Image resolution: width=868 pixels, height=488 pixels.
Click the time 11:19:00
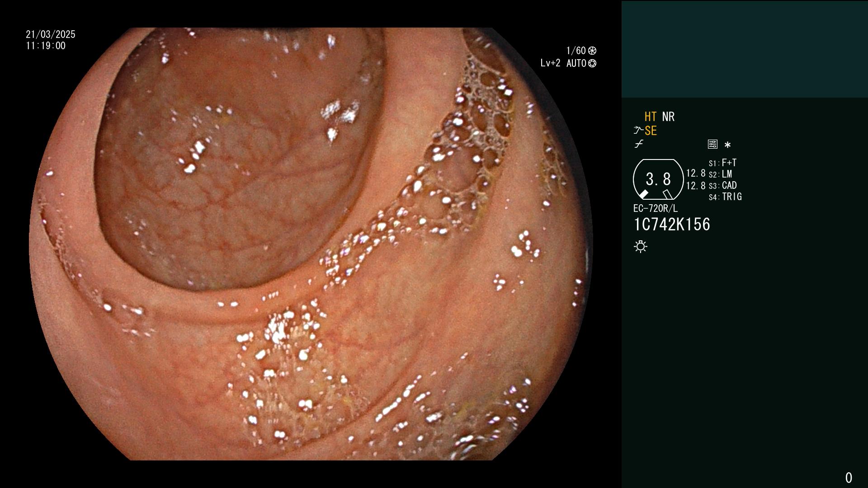click(46, 46)
